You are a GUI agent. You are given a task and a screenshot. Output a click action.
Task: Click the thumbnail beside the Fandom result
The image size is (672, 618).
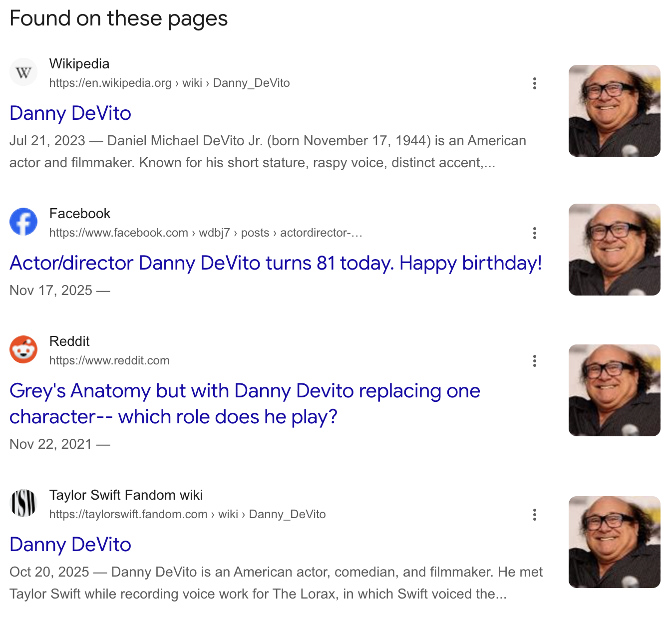point(614,542)
